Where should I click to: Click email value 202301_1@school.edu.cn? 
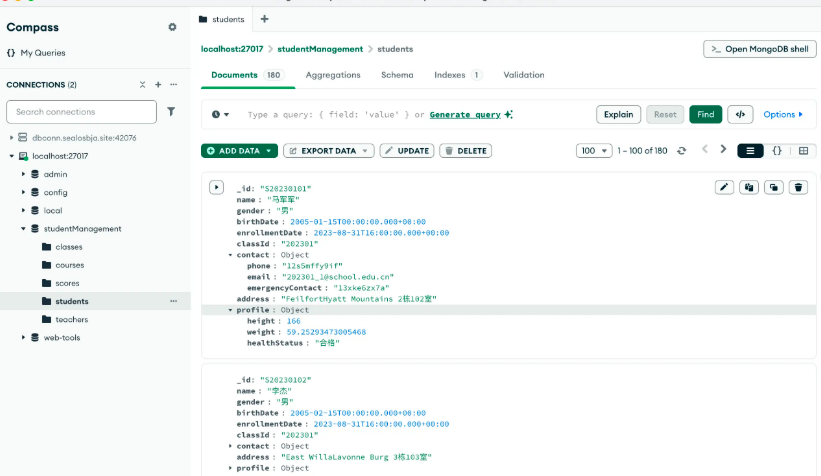(x=338, y=277)
